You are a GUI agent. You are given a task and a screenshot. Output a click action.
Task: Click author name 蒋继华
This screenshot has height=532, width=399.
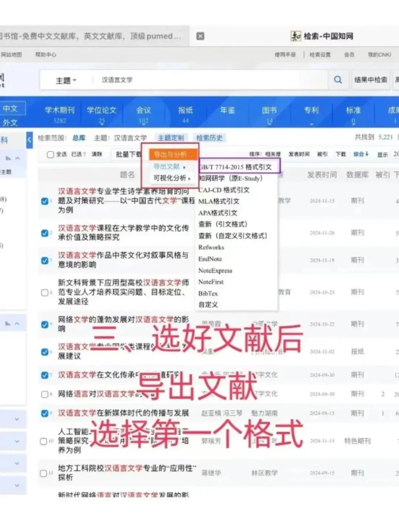pyautogui.click(x=211, y=473)
